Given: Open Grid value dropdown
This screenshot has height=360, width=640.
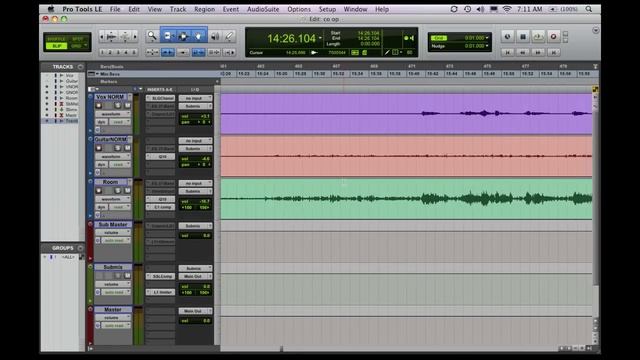Looking at the screenshot, I should tap(487, 38).
